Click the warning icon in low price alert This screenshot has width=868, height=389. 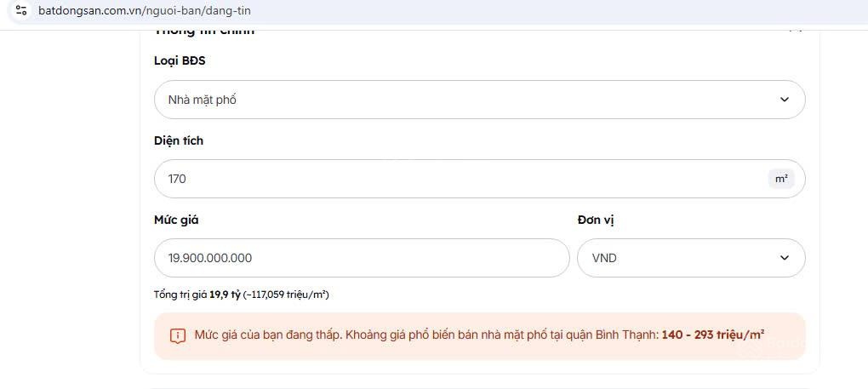click(177, 335)
